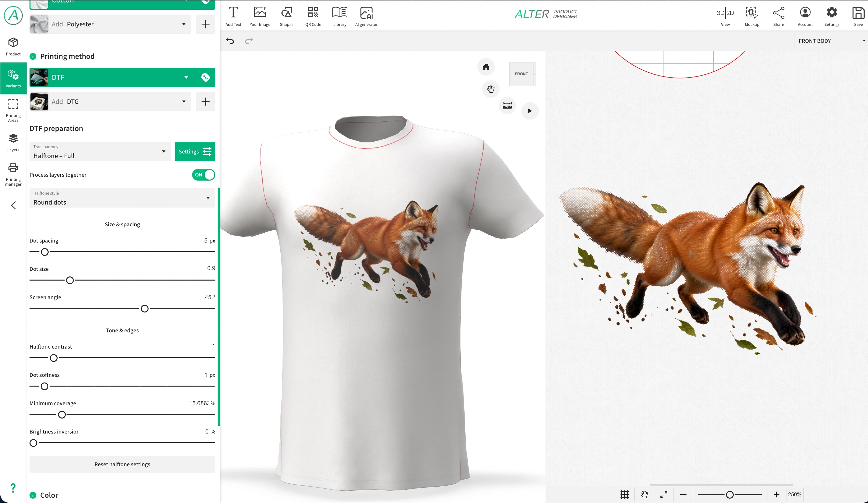Reset 3D view with home icon
The width and height of the screenshot is (868, 503).
[x=486, y=67]
